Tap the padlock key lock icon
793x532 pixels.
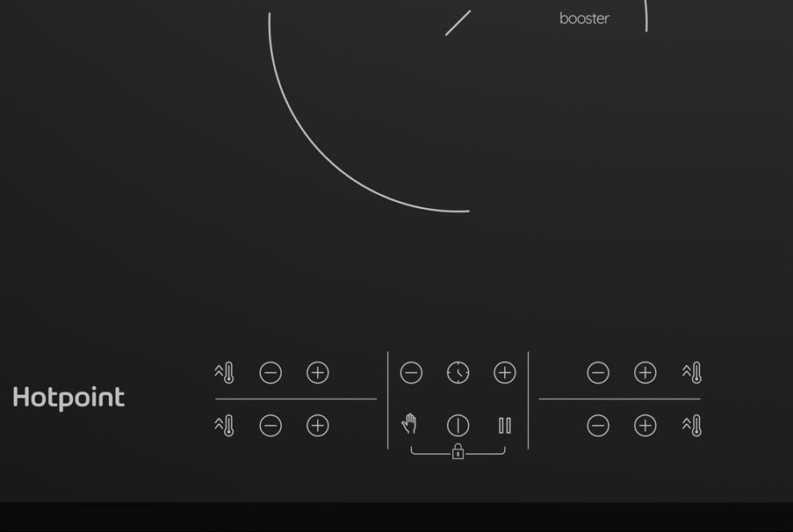pos(458,452)
